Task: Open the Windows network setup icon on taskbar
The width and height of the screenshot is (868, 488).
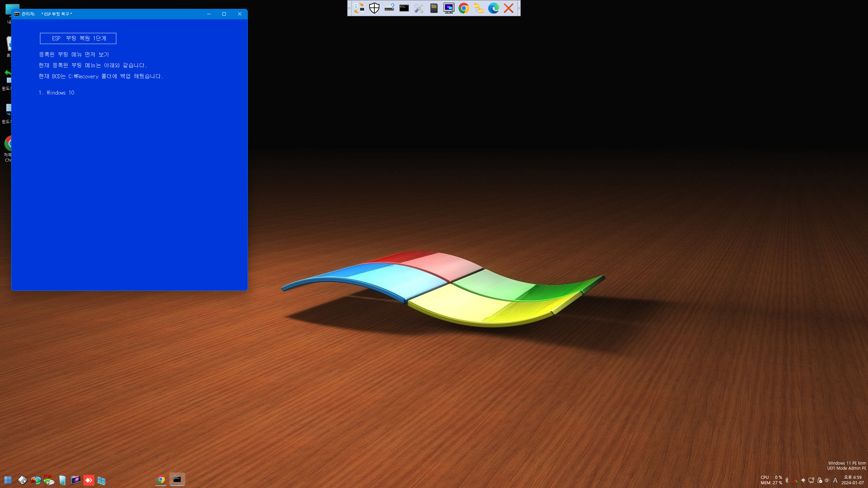Action: pyautogui.click(x=102, y=480)
